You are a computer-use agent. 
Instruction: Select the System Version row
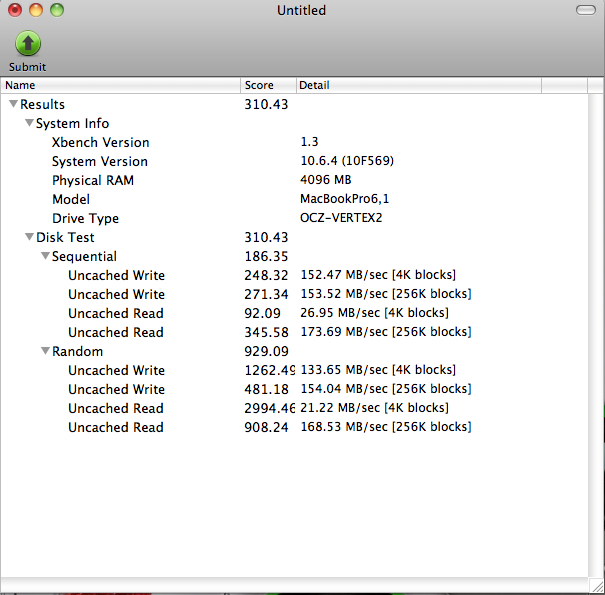coord(294,161)
